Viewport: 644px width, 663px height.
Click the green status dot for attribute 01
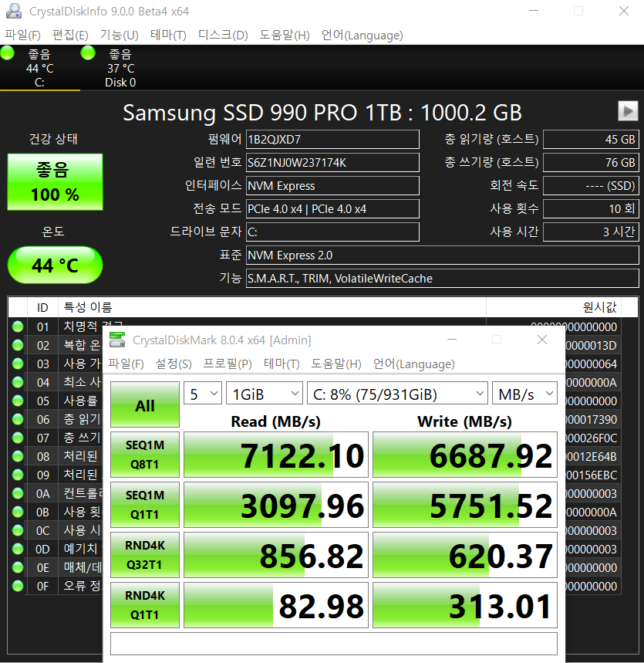(18, 326)
